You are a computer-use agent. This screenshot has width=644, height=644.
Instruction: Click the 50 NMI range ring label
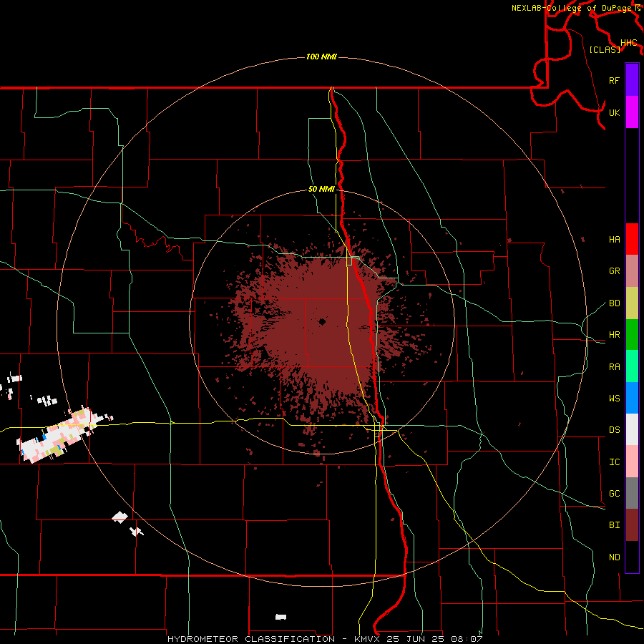[x=321, y=189]
